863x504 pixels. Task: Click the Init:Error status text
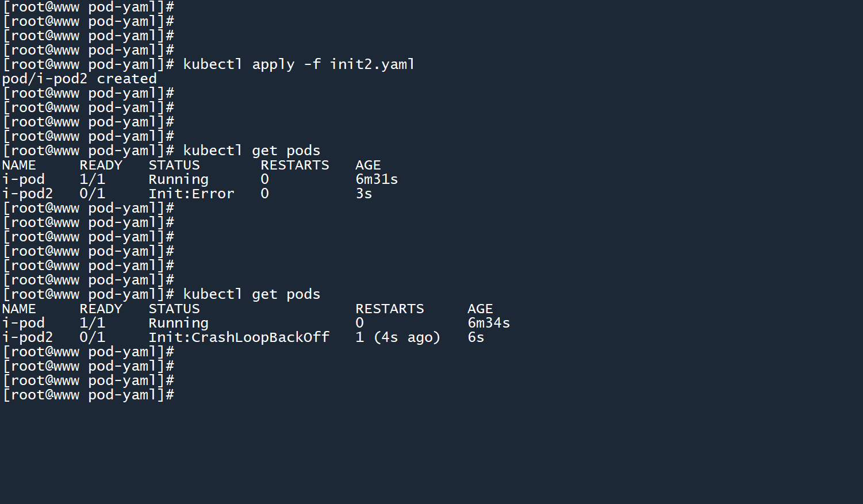click(191, 194)
